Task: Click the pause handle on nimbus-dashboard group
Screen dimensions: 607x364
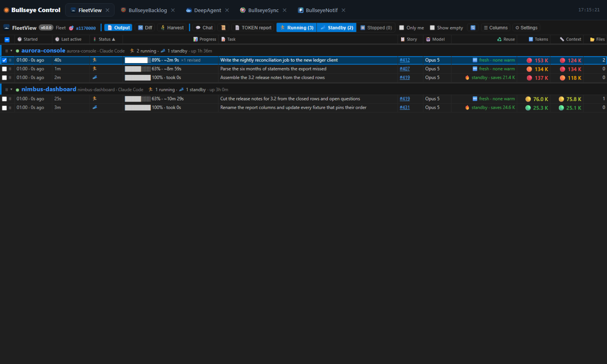Action: click(6, 90)
